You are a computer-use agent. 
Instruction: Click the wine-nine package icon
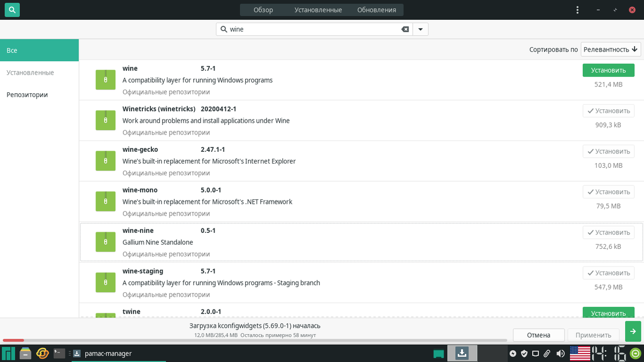106,242
